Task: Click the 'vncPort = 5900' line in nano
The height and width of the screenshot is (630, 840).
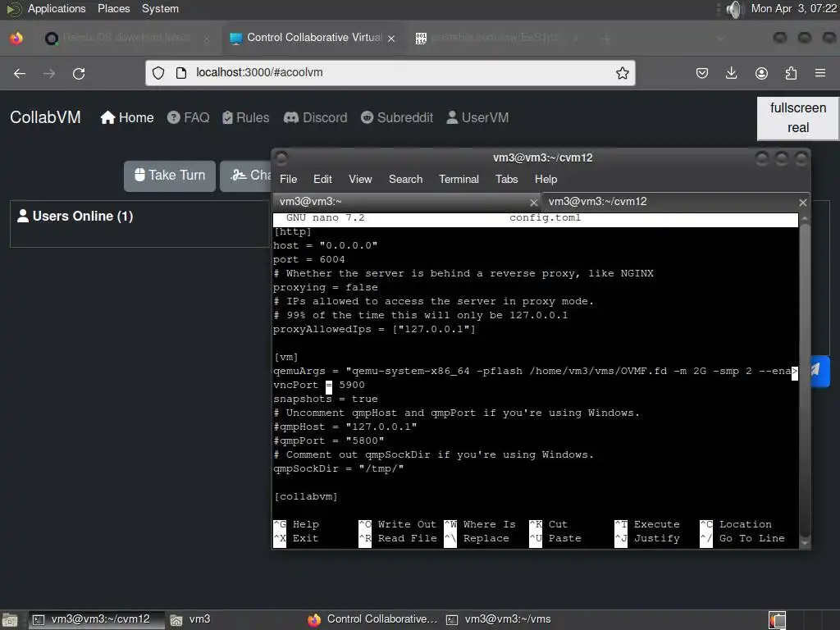Action: click(319, 386)
